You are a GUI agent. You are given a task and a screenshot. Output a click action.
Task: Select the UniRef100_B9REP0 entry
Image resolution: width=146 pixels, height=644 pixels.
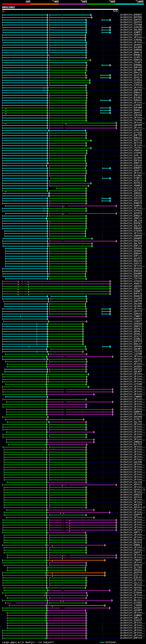coord(131,168)
